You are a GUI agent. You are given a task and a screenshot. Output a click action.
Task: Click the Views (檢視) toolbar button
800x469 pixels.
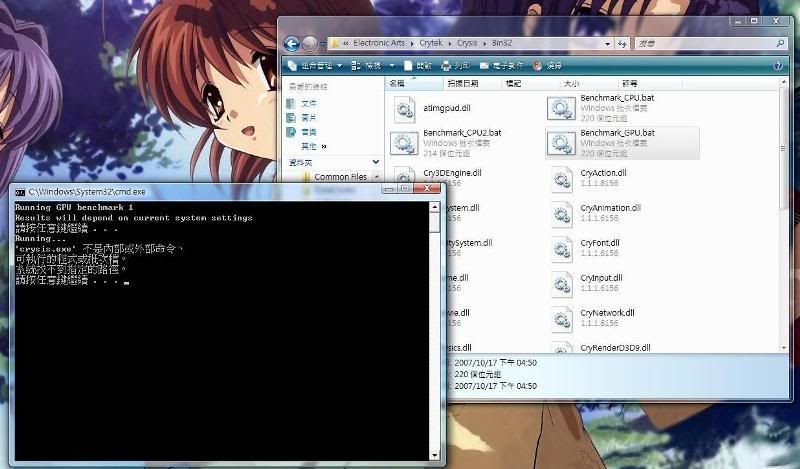point(367,66)
